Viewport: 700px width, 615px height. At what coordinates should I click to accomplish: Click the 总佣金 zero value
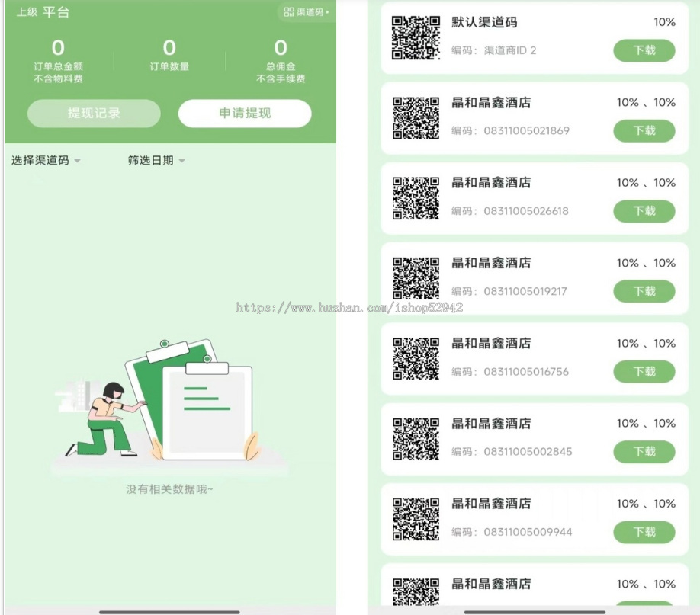point(281,48)
